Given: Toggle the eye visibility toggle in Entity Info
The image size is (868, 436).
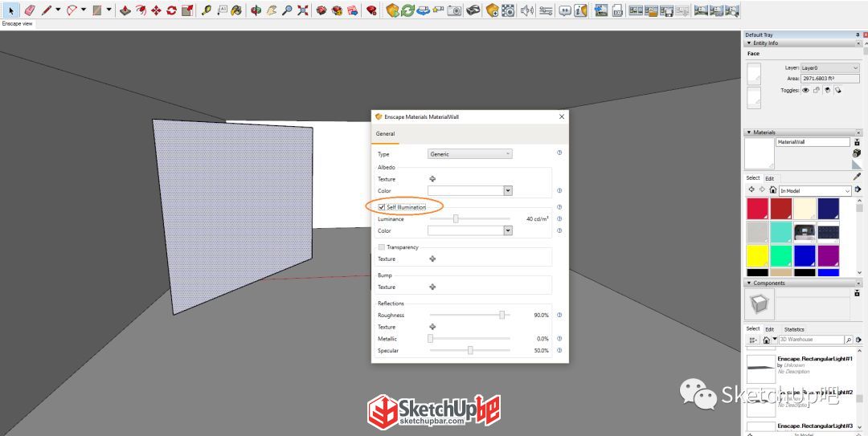Looking at the screenshot, I should point(805,90).
